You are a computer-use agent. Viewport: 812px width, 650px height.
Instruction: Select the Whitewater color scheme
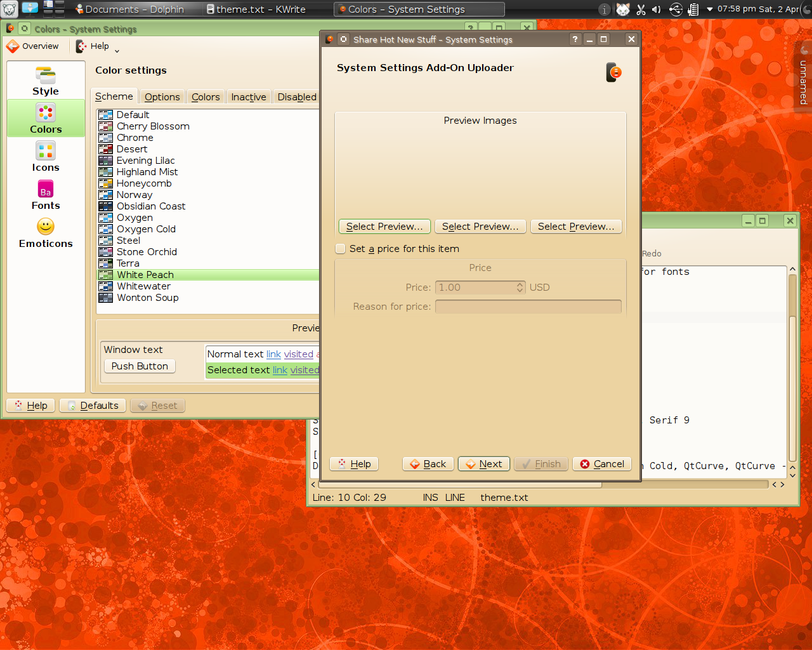208,286
